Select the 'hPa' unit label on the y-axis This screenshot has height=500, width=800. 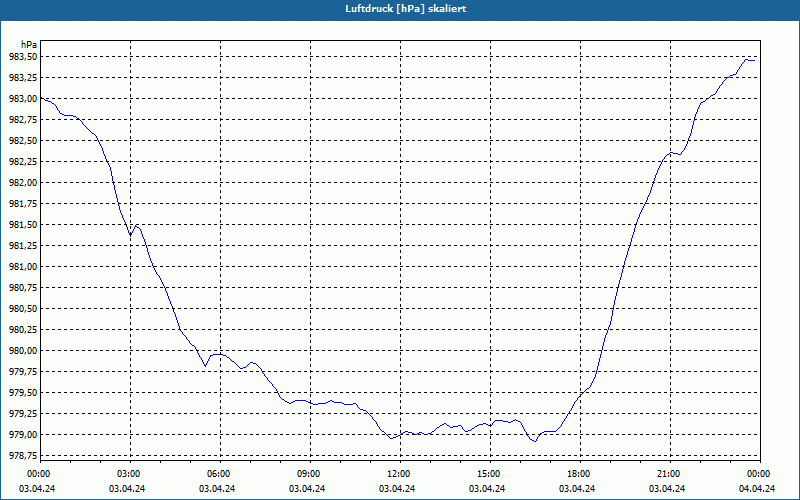click(x=29, y=45)
